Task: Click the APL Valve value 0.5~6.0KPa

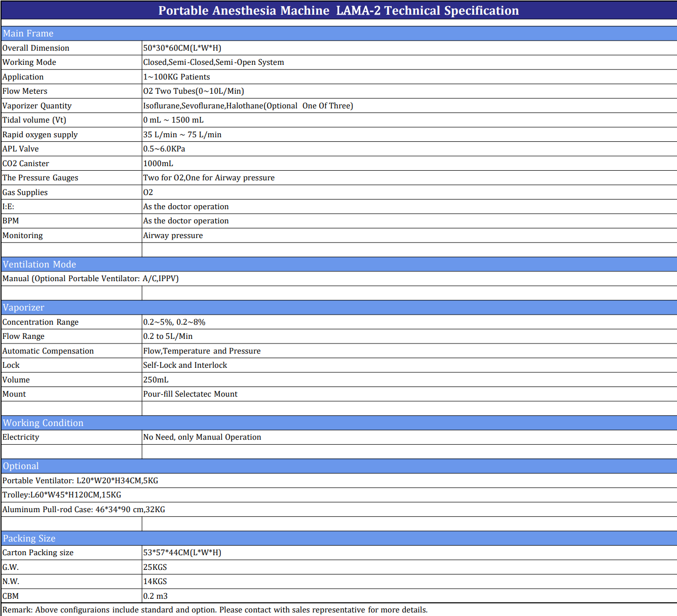Action: (164, 149)
